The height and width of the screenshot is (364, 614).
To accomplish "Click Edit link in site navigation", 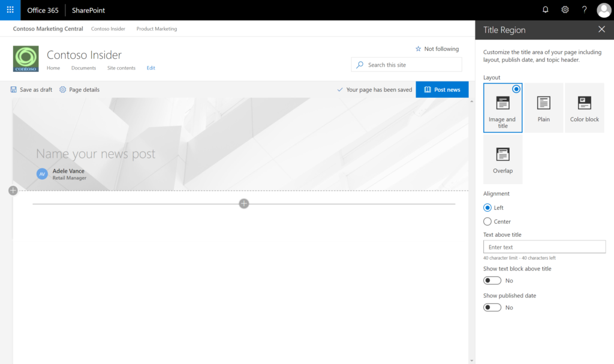I will [x=151, y=68].
